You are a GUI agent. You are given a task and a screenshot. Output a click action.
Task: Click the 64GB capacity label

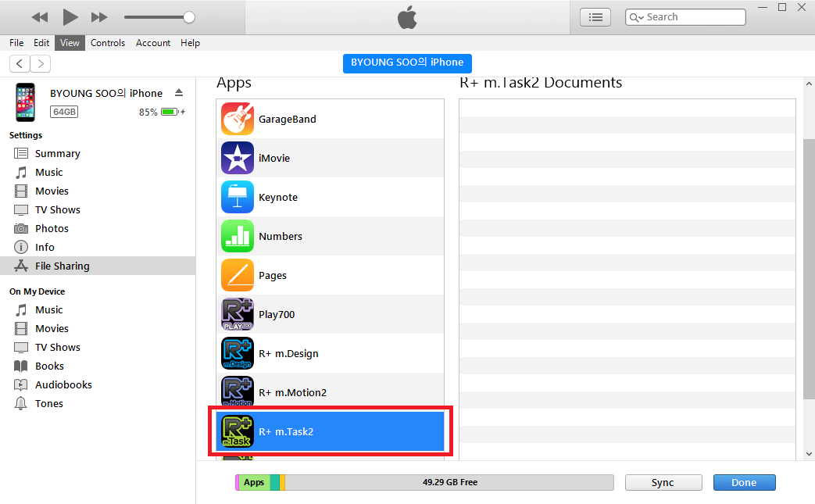coord(64,112)
